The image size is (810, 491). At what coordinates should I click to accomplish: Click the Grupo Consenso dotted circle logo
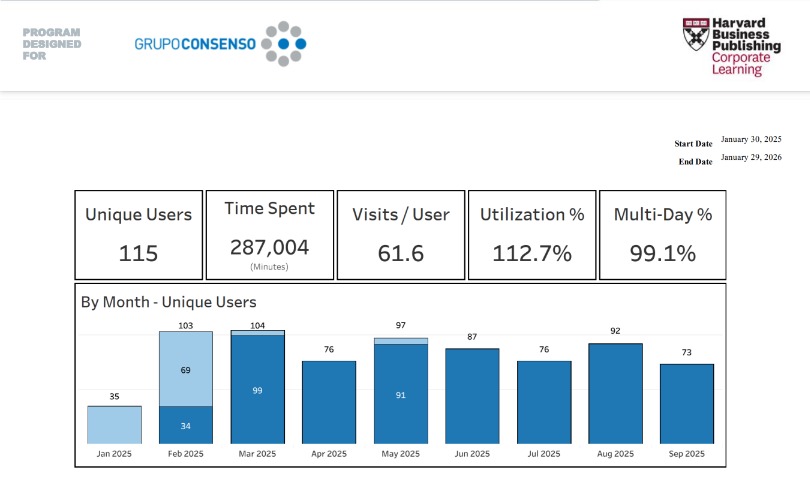[285, 44]
